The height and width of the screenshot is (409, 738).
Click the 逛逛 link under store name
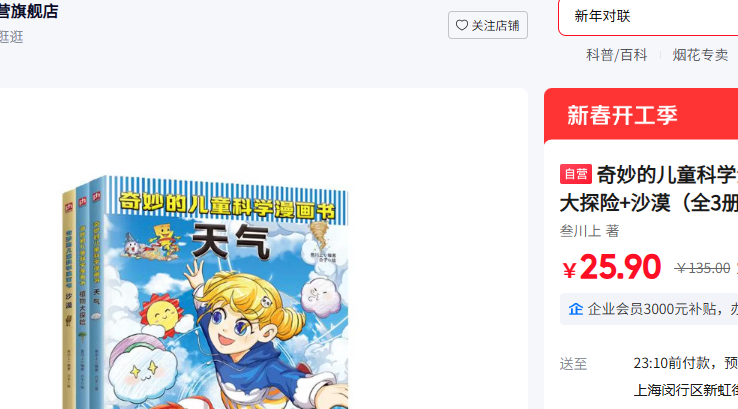(x=11, y=37)
